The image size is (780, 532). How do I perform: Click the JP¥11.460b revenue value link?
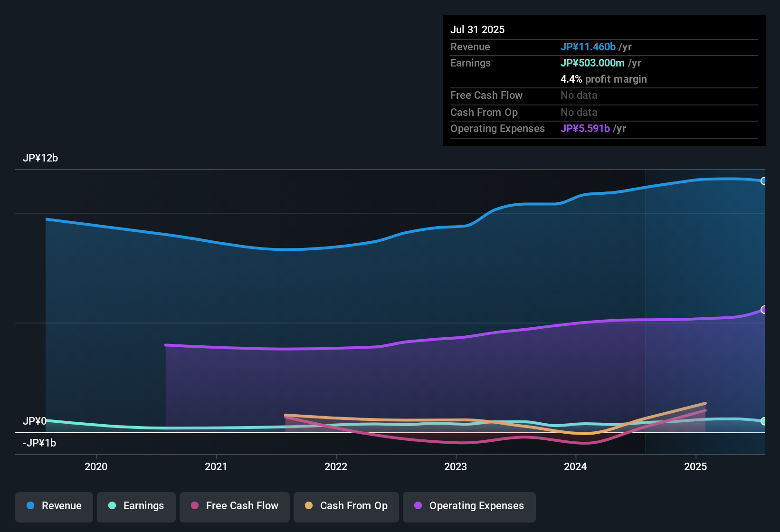(588, 47)
